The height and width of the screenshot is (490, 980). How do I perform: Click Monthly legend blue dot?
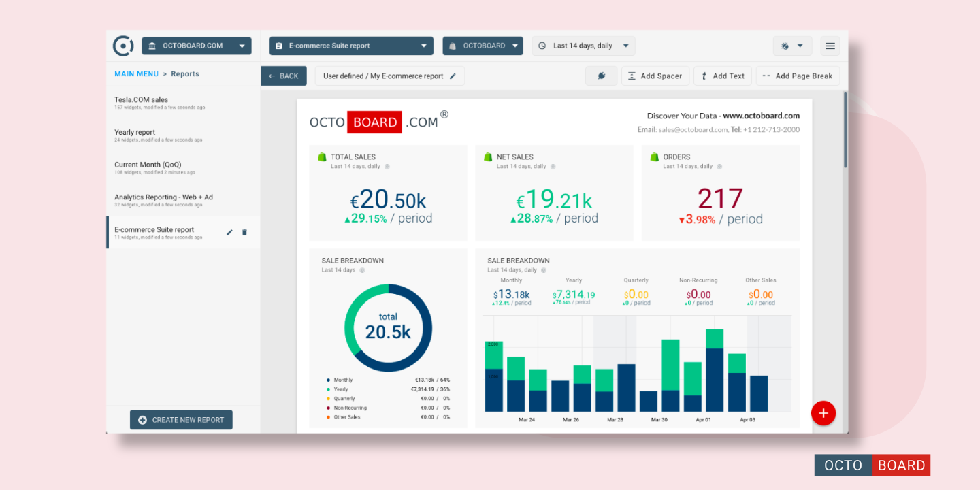pyautogui.click(x=328, y=380)
